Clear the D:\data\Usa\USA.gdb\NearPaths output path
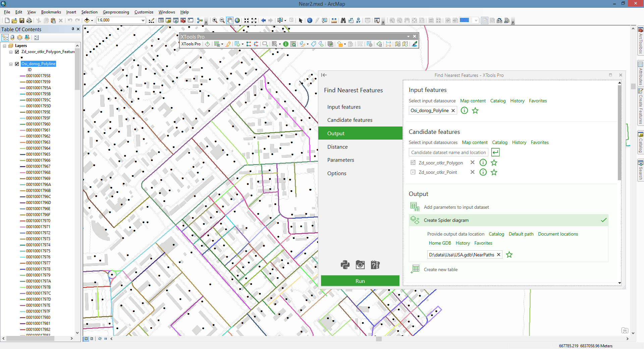This screenshot has width=644, height=349. (x=498, y=255)
